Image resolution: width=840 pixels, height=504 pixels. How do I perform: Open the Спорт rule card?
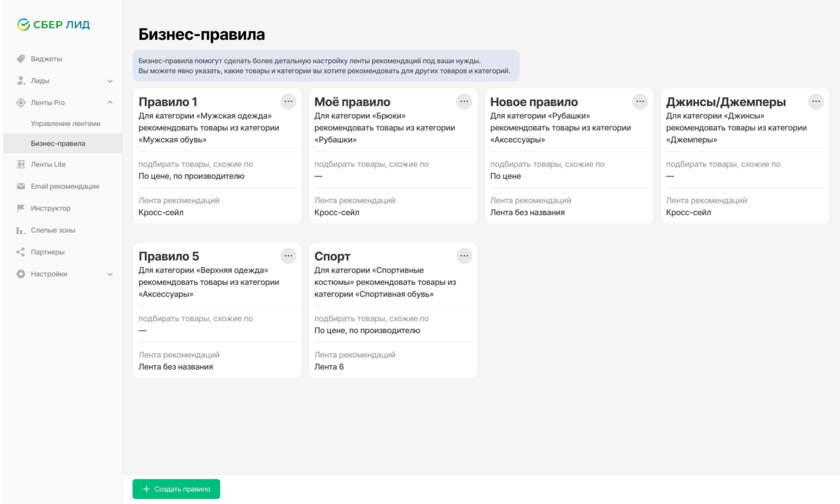pyautogui.click(x=393, y=310)
